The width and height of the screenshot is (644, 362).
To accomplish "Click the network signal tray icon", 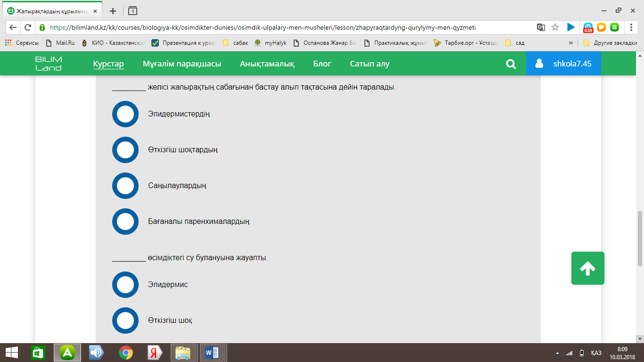I will point(569,353).
